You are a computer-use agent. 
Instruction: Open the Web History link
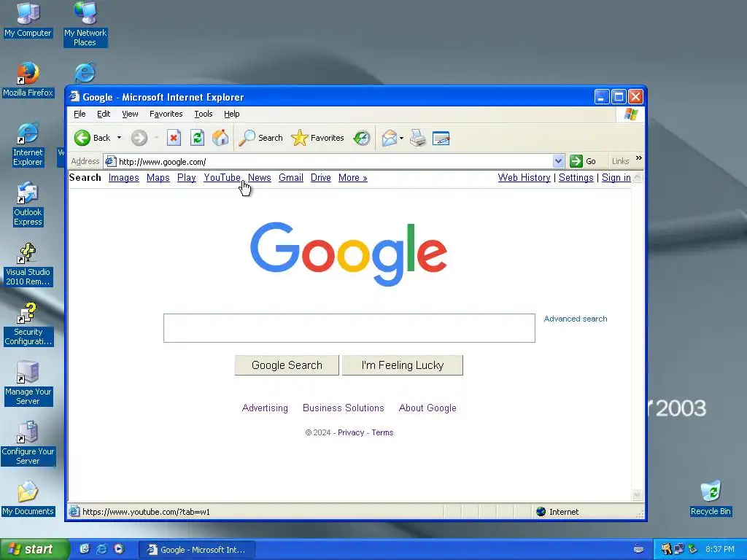pyautogui.click(x=524, y=178)
